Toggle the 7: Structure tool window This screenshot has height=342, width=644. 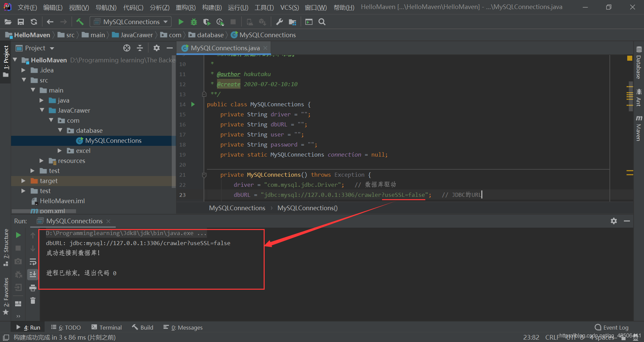tap(6, 247)
